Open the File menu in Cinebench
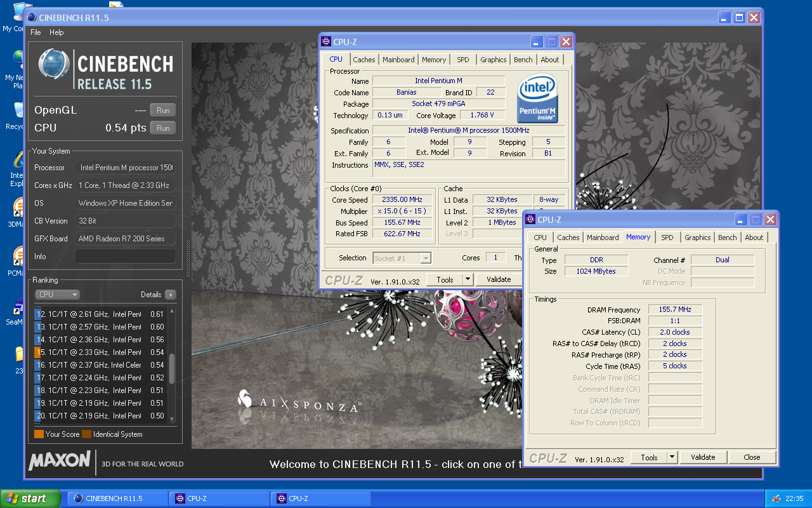 tap(36, 32)
